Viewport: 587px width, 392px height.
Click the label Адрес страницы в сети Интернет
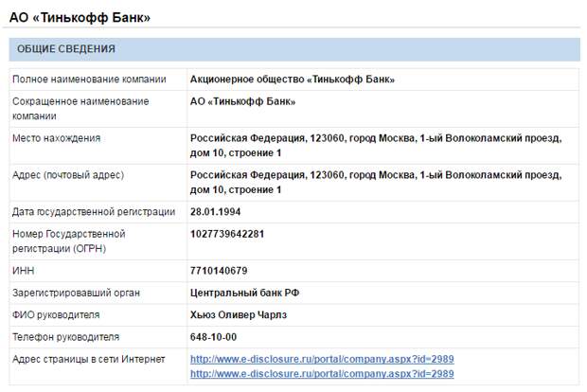point(89,359)
